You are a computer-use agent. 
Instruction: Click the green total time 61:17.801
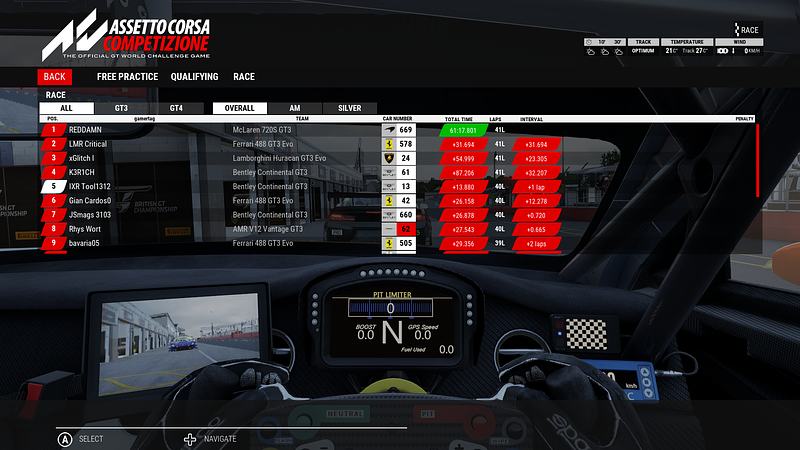(463, 131)
